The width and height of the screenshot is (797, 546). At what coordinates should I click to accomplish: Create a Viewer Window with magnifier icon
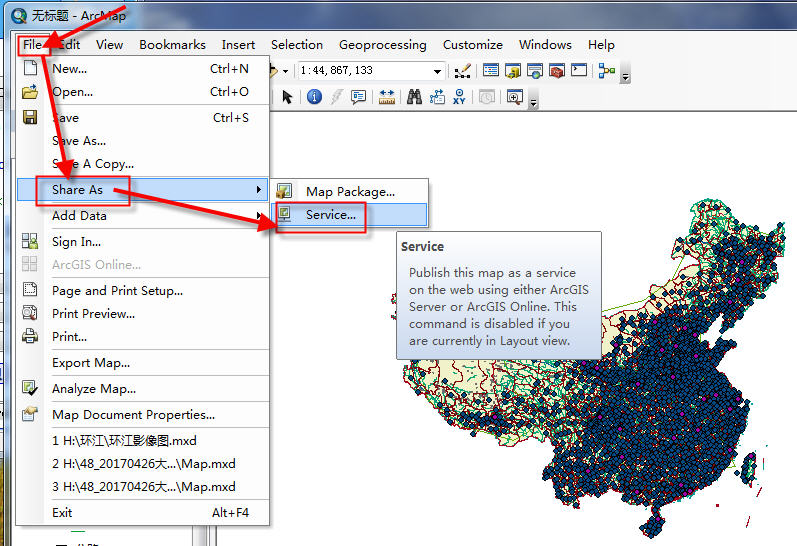point(514,97)
